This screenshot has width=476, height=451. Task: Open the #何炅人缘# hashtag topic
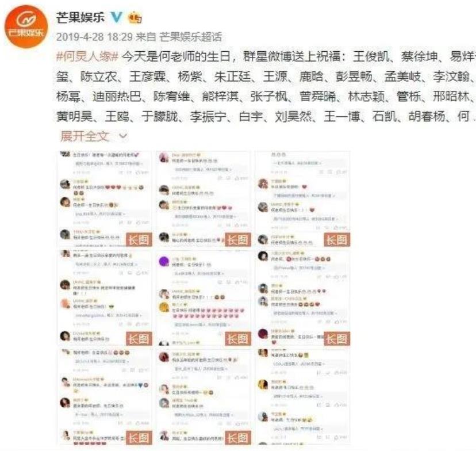(x=87, y=56)
